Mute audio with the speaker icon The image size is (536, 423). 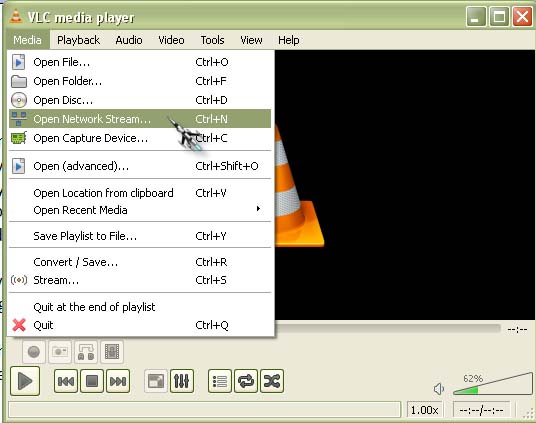tap(439, 389)
